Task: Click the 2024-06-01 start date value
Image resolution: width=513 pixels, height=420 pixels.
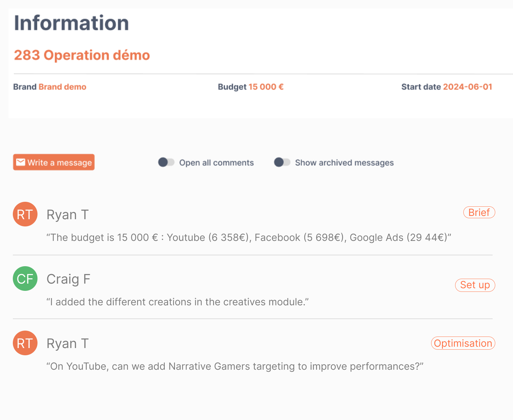Action: (x=467, y=87)
